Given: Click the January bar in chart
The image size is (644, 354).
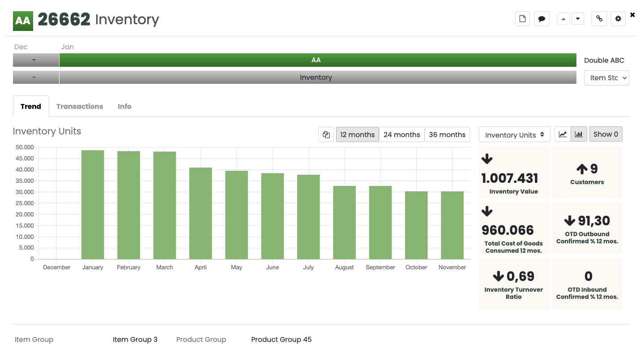Looking at the screenshot, I should pyautogui.click(x=93, y=204).
